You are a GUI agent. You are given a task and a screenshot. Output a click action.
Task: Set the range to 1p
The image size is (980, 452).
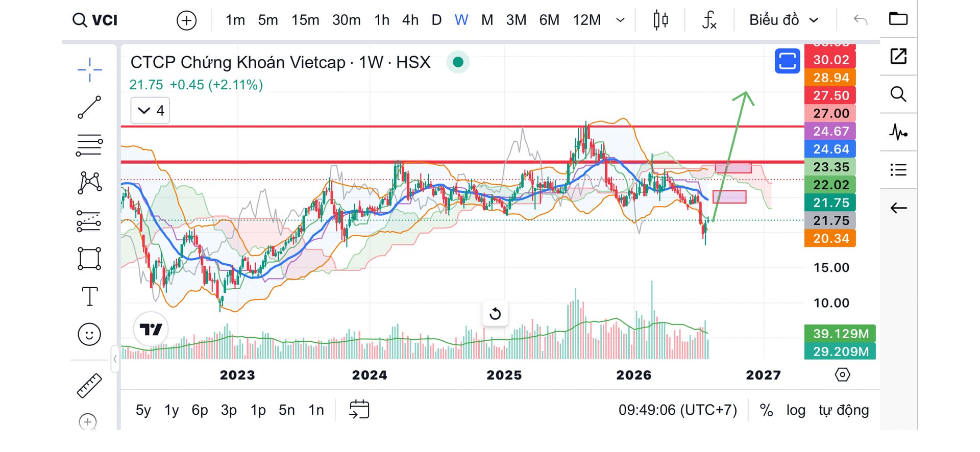coord(258,410)
